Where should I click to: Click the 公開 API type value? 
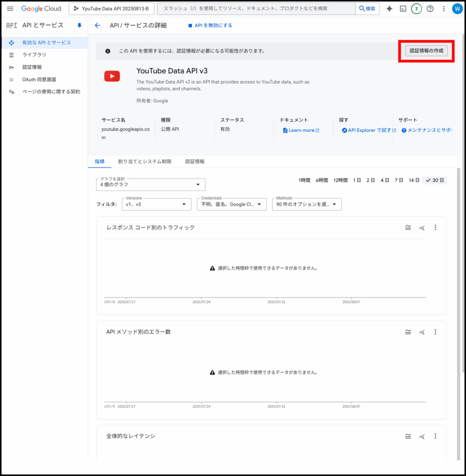click(170, 129)
